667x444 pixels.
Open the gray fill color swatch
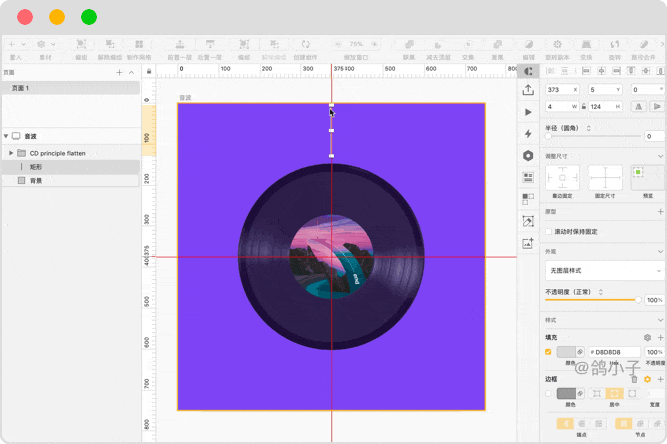click(x=566, y=352)
